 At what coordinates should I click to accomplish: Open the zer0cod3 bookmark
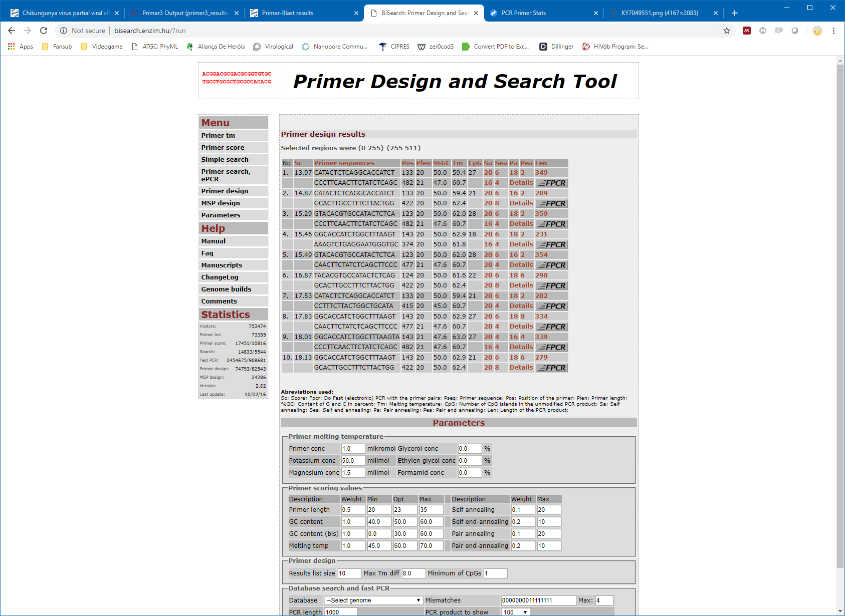(x=436, y=47)
